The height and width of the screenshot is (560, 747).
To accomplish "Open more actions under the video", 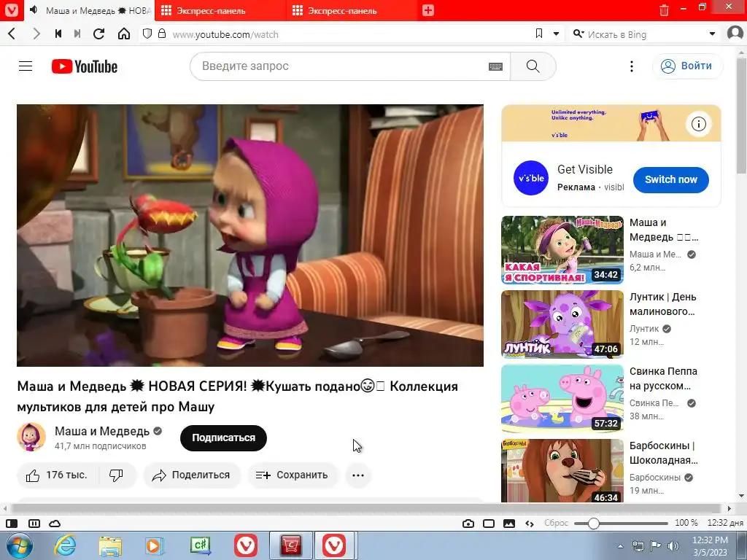I will point(358,475).
